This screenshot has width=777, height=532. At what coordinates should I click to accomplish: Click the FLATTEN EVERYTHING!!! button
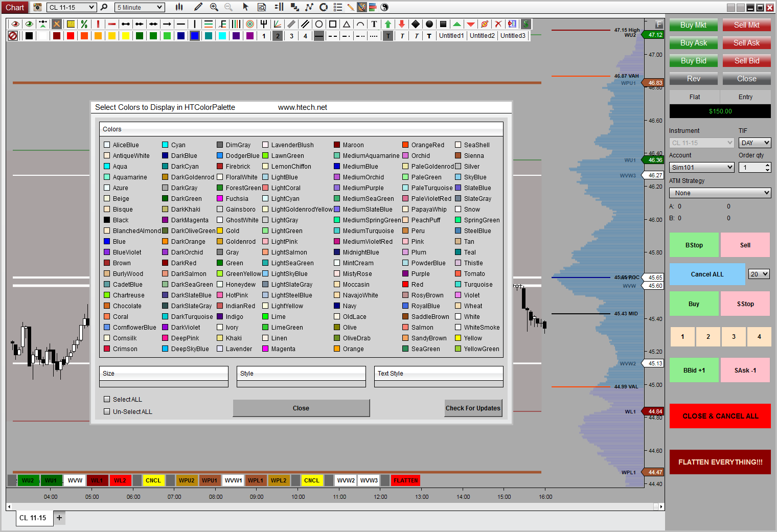coord(720,462)
